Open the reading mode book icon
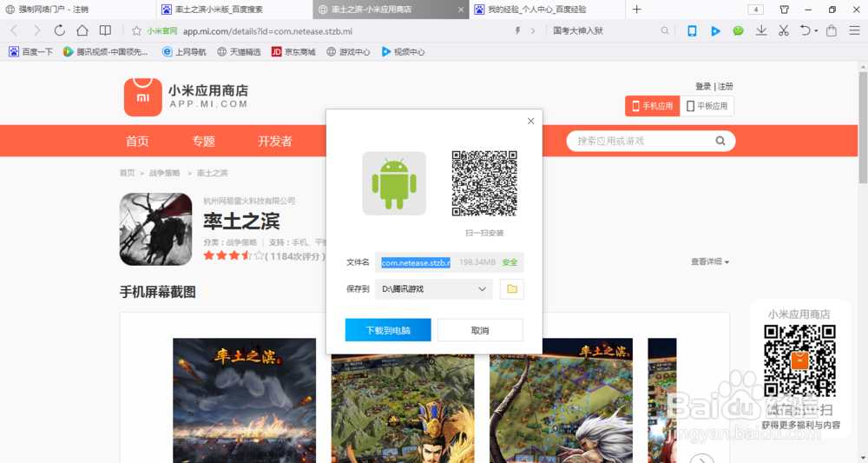868x463 pixels. pos(105,30)
